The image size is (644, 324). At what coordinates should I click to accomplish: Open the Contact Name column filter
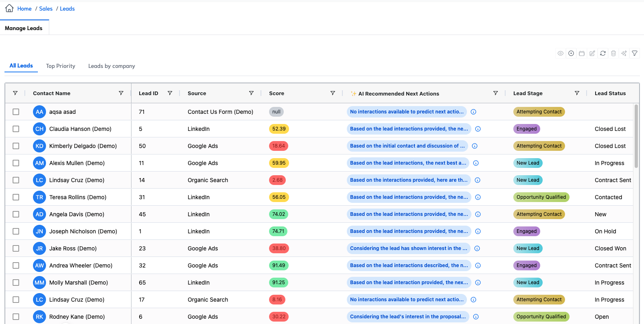tap(121, 93)
